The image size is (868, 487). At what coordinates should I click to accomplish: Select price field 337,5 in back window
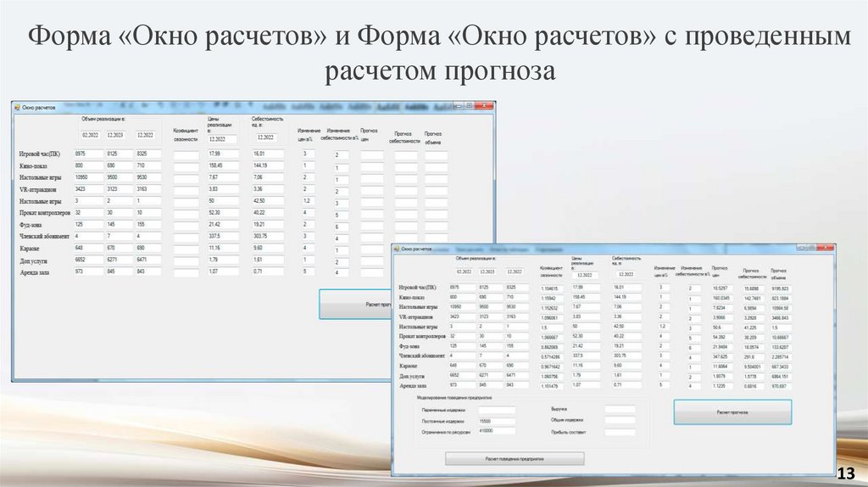click(x=224, y=236)
